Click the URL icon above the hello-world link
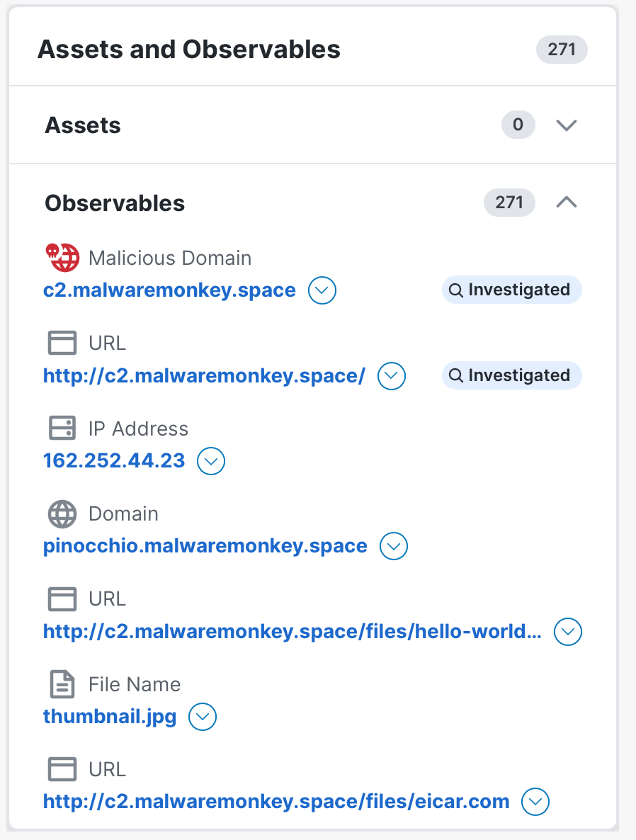This screenshot has width=636, height=840. [x=62, y=598]
